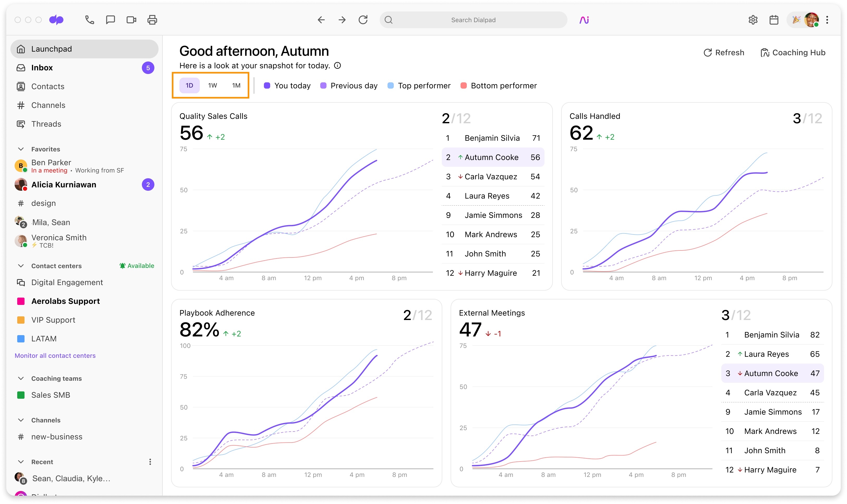Collapse the Favorites section
The image size is (847, 504).
coord(21,149)
